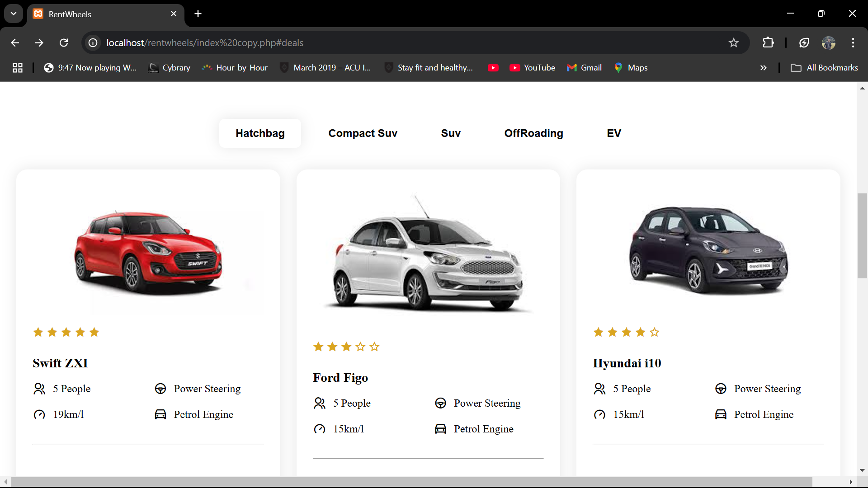Screen dimensions: 868x488
Task: Open the Extensions puzzle icon
Action: [x=768, y=42]
